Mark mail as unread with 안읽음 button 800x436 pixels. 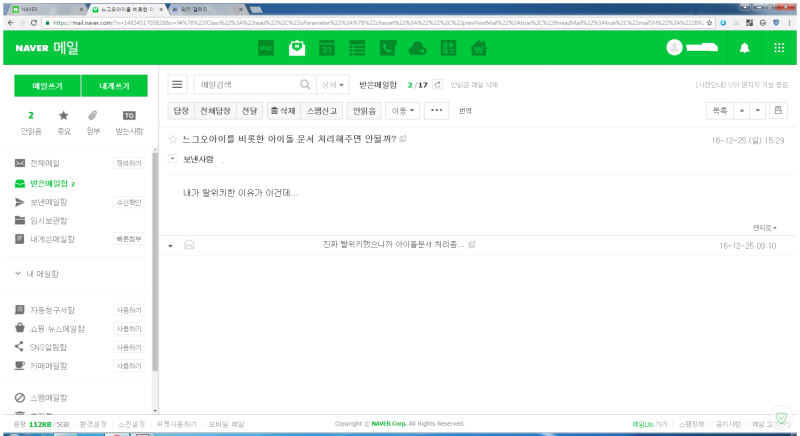click(364, 111)
